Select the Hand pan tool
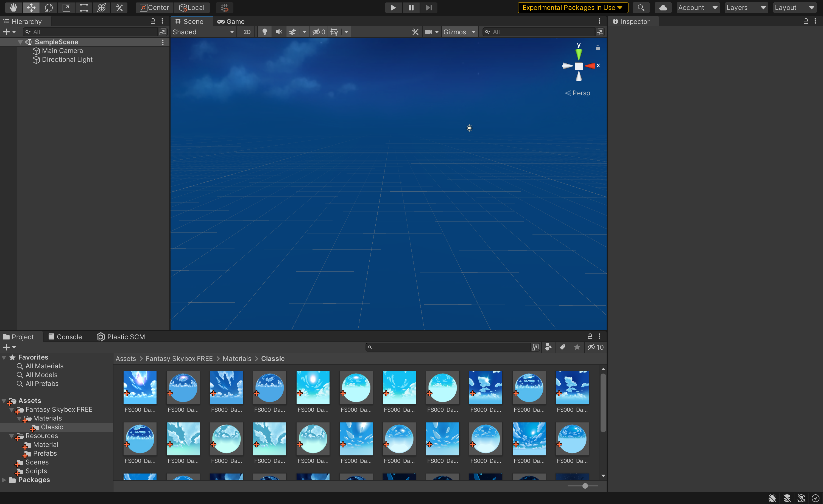Viewport: 823px width, 504px height. click(13, 7)
